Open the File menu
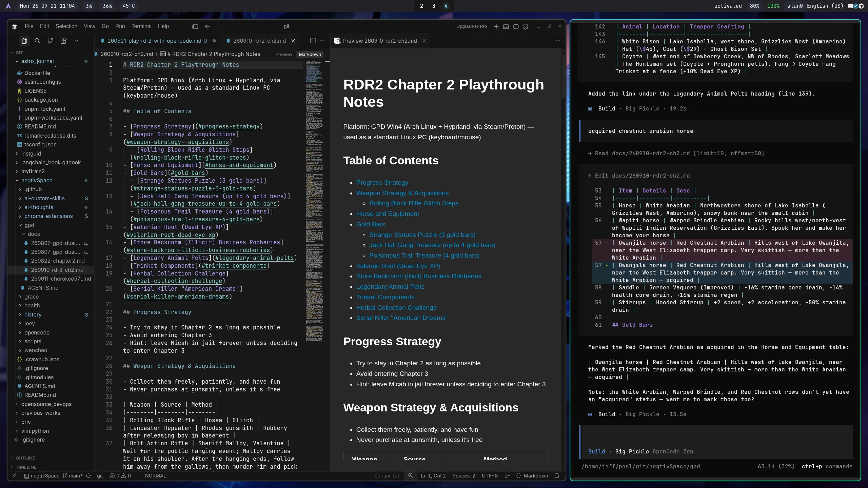868x488 pixels. pyautogui.click(x=29, y=26)
